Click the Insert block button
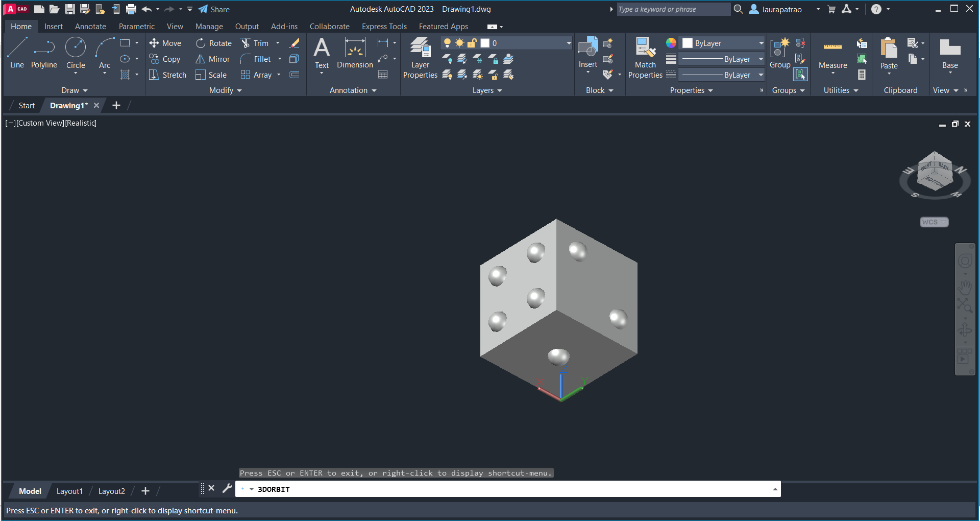The image size is (980, 521). [587, 53]
